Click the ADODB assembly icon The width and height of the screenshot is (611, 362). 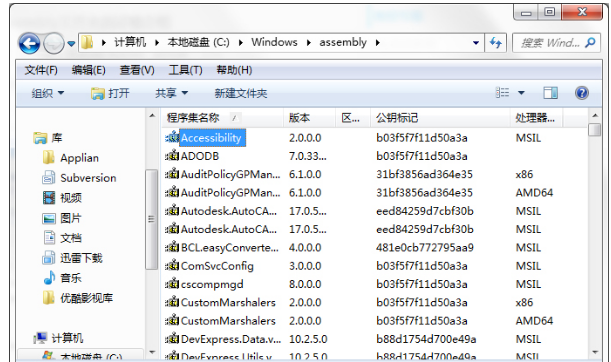pyautogui.click(x=172, y=156)
